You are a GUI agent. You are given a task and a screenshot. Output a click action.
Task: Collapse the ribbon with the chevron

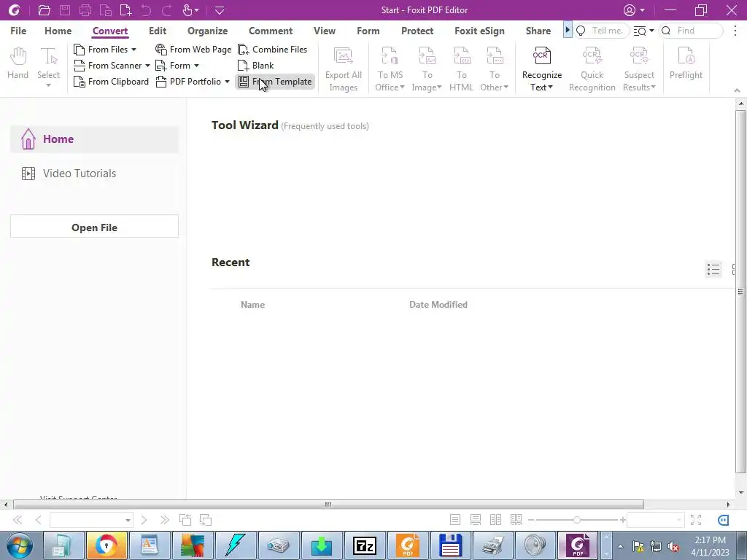[x=737, y=90]
